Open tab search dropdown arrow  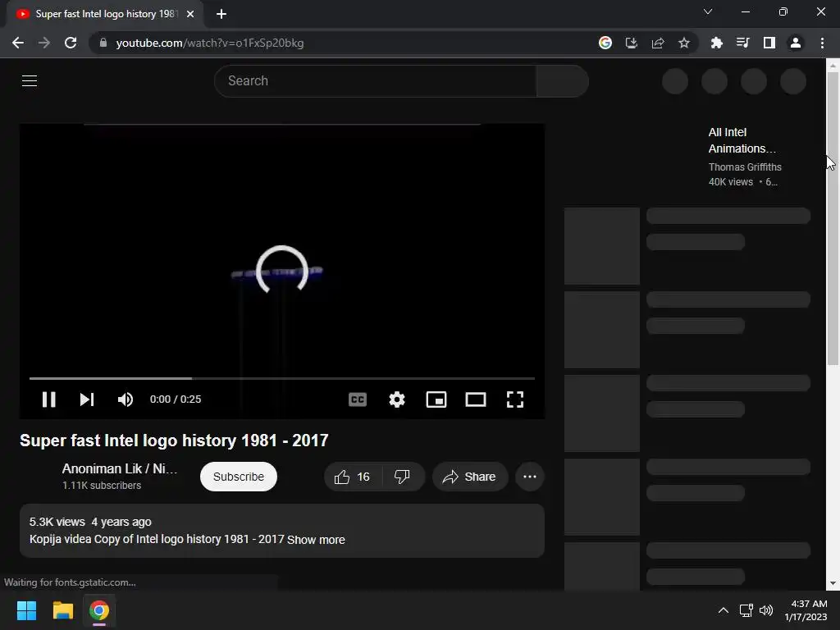coord(708,11)
